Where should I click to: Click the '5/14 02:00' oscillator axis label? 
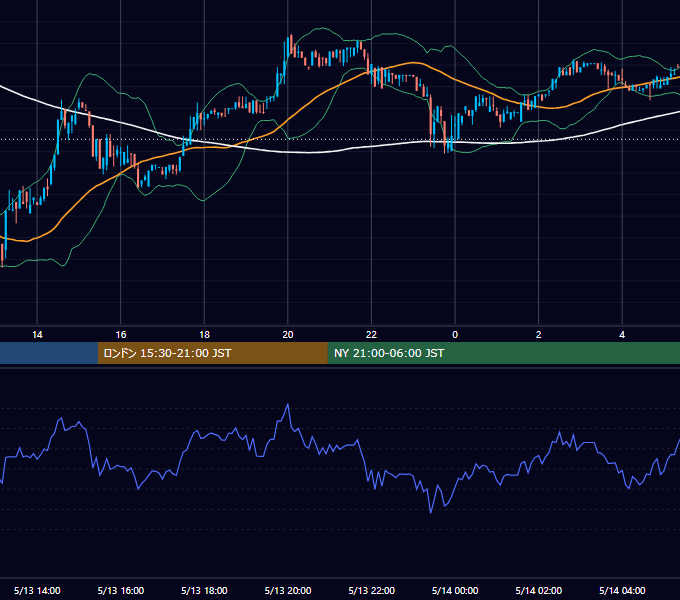[x=539, y=590]
